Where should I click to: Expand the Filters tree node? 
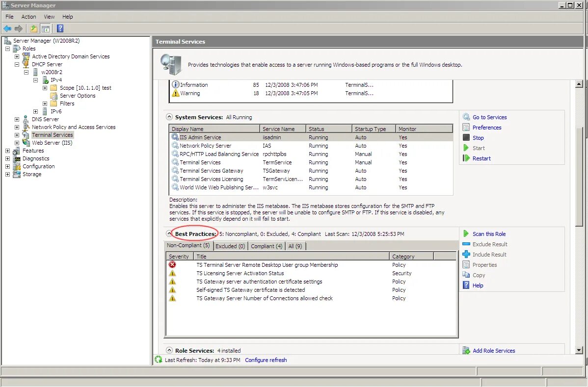point(45,104)
